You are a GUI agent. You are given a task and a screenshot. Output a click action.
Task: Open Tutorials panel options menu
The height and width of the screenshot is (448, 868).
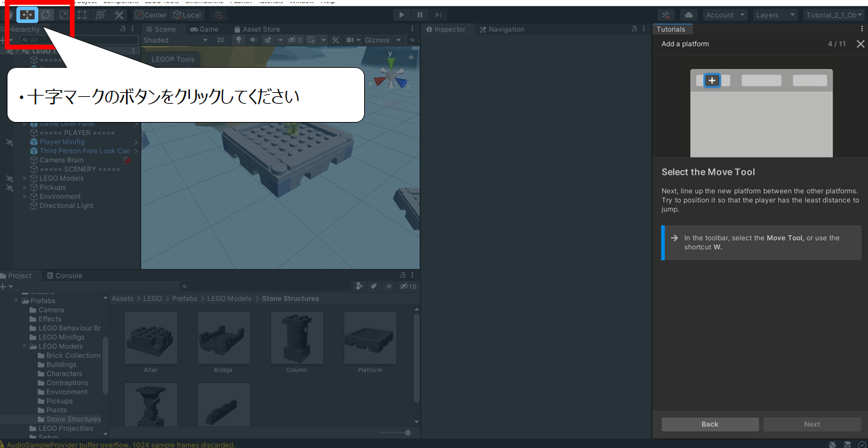(862, 29)
